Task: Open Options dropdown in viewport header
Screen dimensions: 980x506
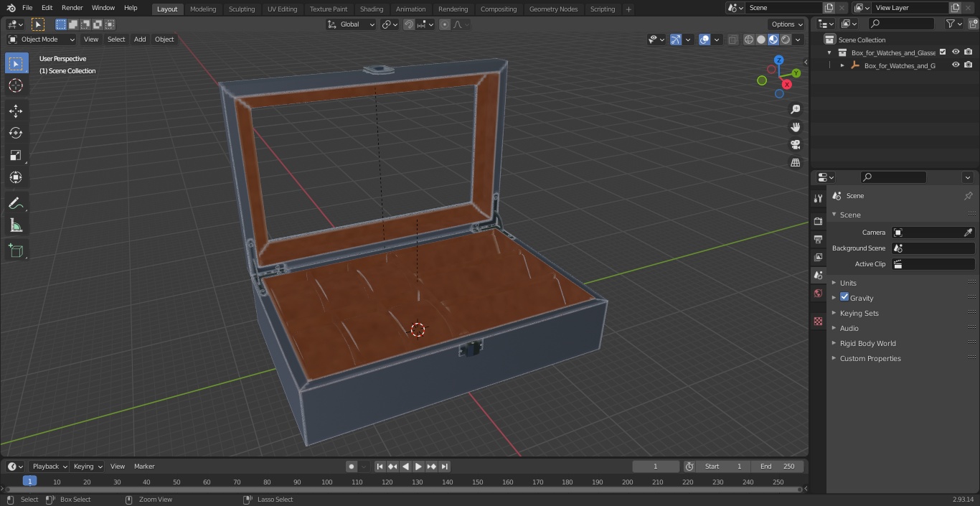Action: point(787,24)
